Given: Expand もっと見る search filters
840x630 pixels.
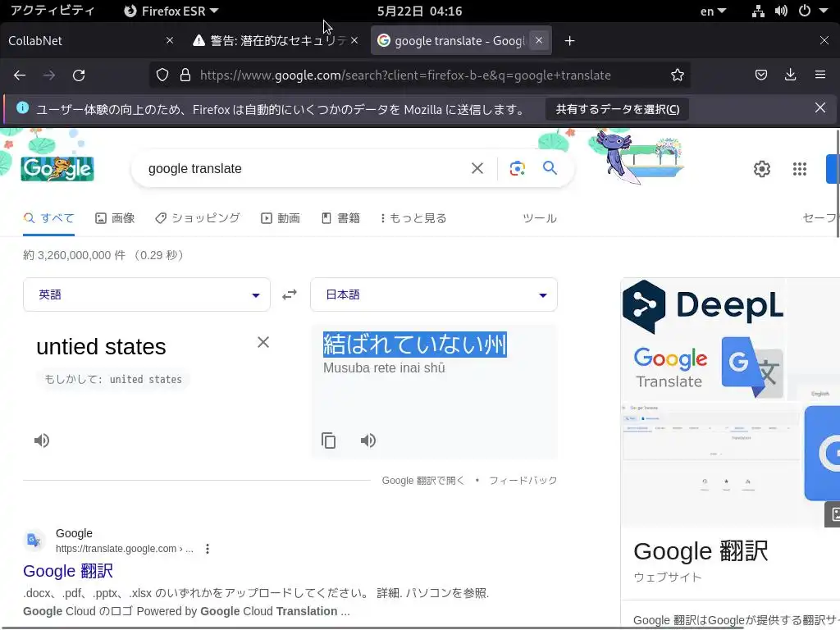Looking at the screenshot, I should (x=413, y=218).
